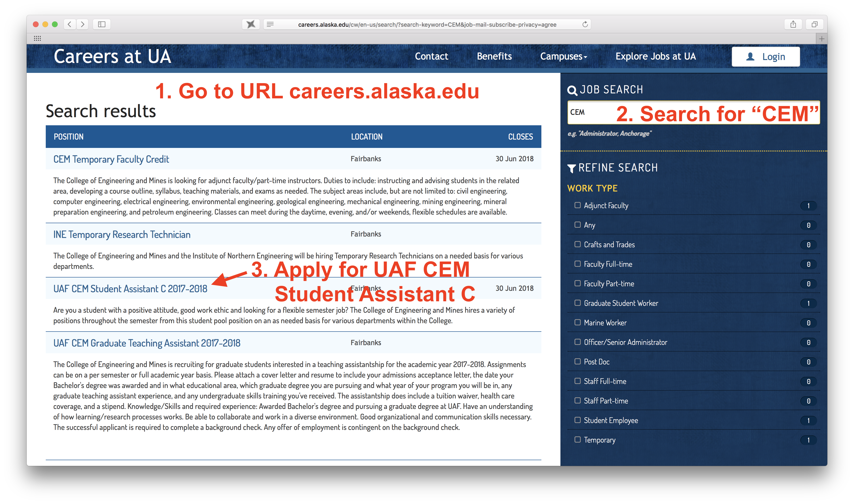
Task: Toggle the Safari sidebar button
Action: 102,24
